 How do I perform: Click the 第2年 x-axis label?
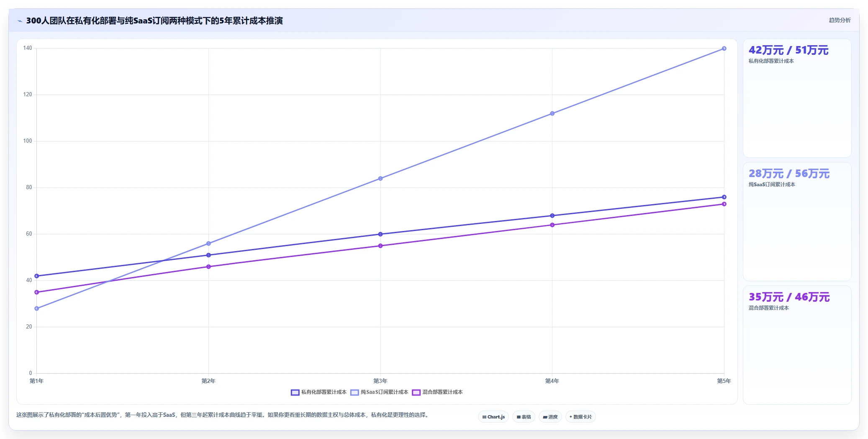(208, 381)
